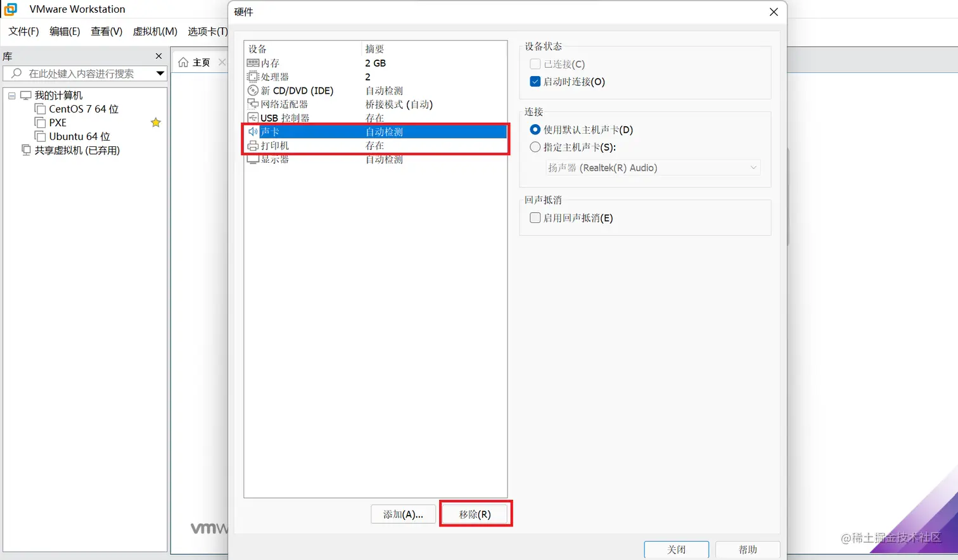The image size is (958, 560).
Task: Click the CD/DVD (IDE) disc icon
Action: click(x=253, y=91)
